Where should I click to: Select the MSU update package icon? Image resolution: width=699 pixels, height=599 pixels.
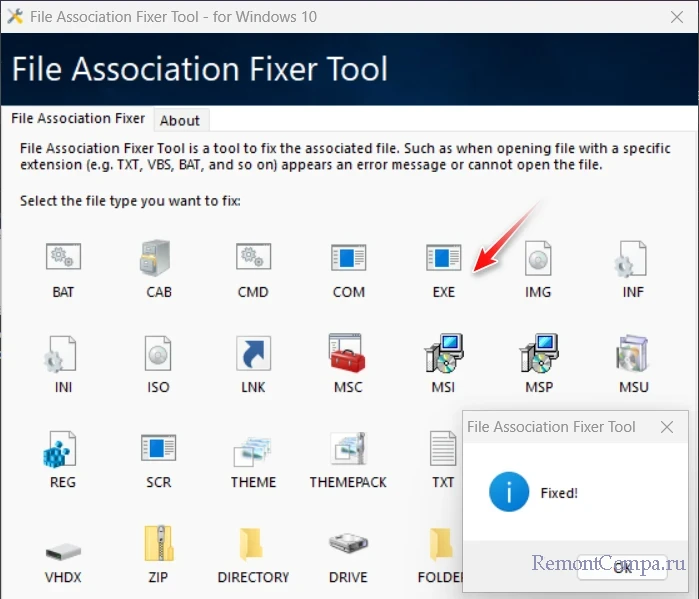tap(633, 353)
